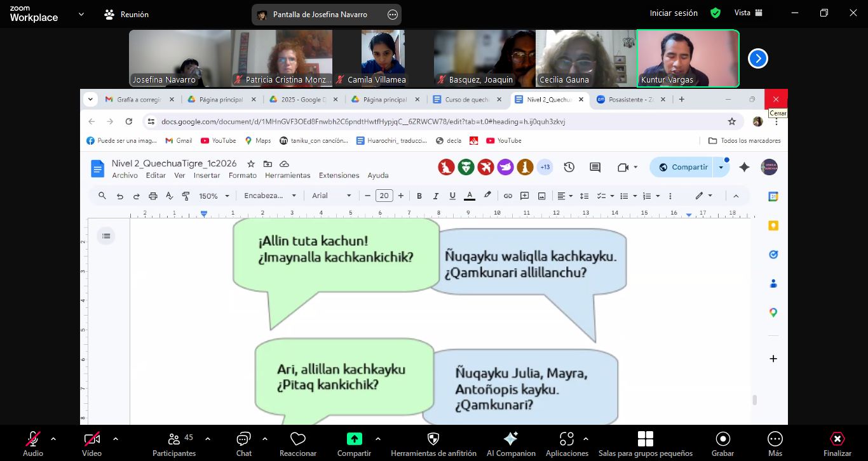Toggle bold formatting in Google Docs
The width and height of the screenshot is (868, 461).
[x=419, y=196]
